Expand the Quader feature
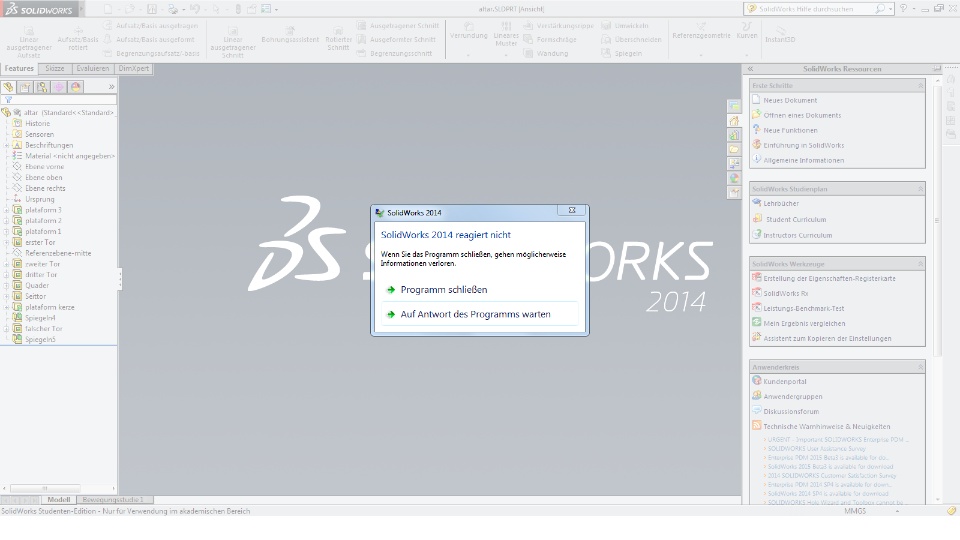The image size is (960, 540). pyautogui.click(x=6, y=285)
